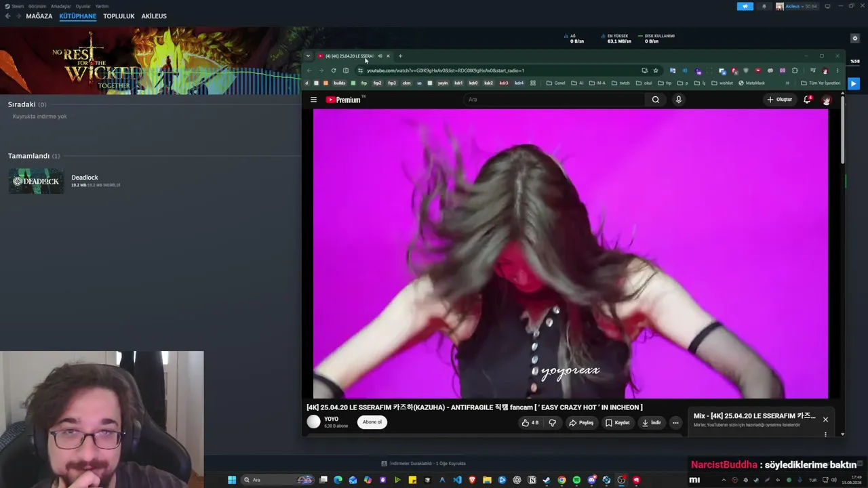The height and width of the screenshot is (488, 868).
Task: Open the Steam AKİLEUS profile tab
Action: pyautogui.click(x=154, y=16)
